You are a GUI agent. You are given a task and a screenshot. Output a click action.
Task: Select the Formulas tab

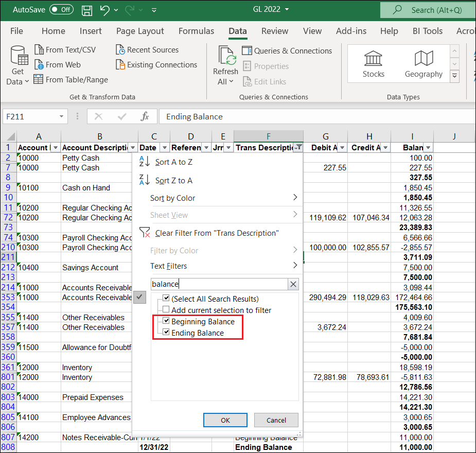pyautogui.click(x=196, y=31)
